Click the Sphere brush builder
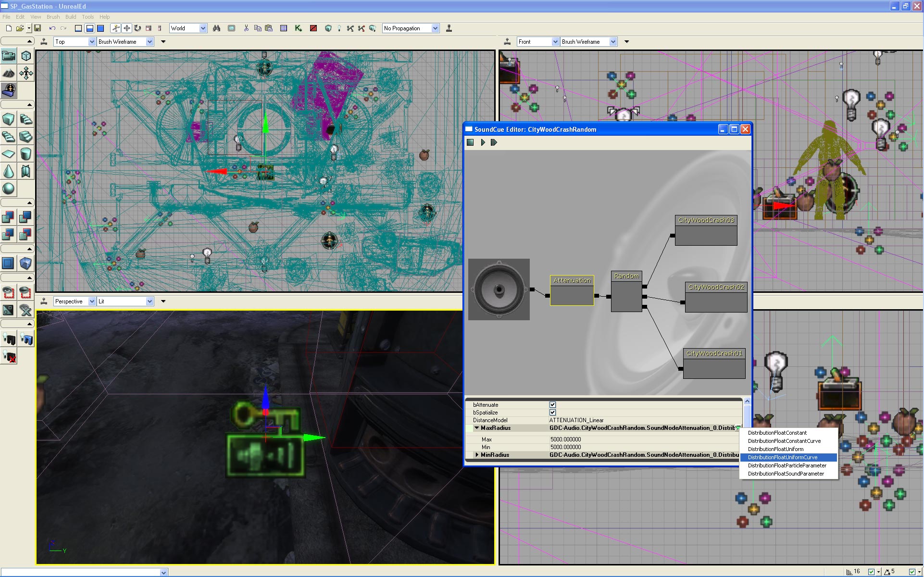Screen dimensions: 924x577 click(x=9, y=188)
